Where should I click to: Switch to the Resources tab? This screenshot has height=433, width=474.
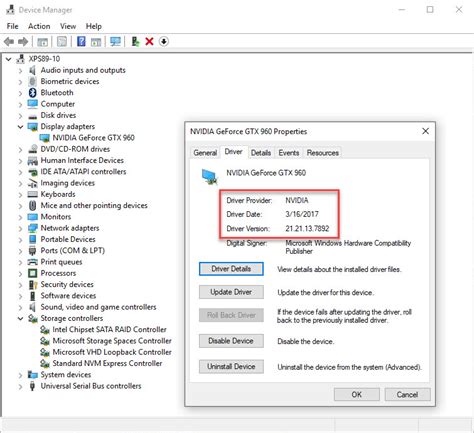[323, 153]
